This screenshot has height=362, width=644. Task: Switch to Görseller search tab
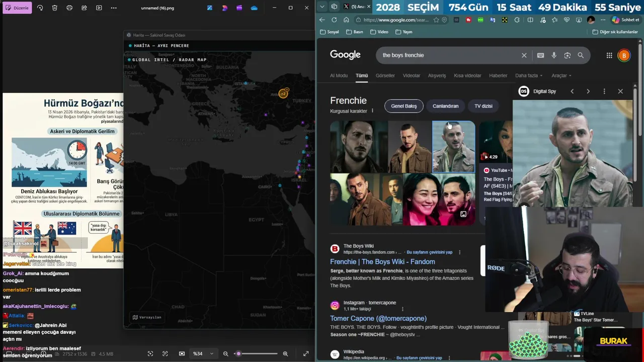click(x=385, y=75)
